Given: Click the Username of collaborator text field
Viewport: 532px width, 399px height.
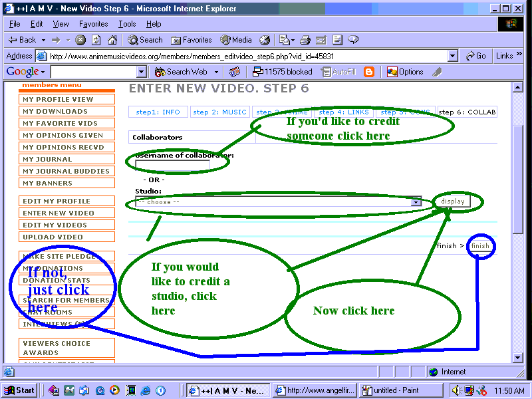Looking at the screenshot, I should coord(172,165).
